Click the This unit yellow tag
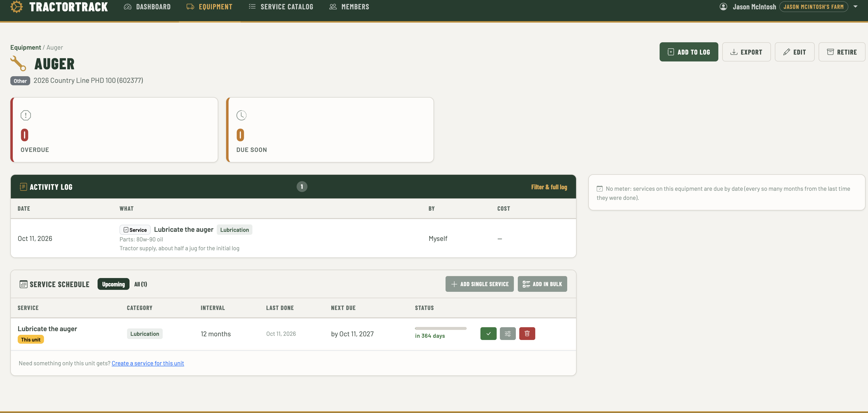868x413 pixels. [31, 339]
